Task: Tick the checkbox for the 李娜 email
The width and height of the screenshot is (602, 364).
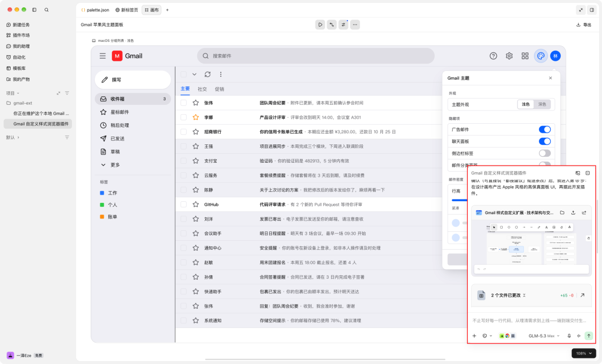Action: (183, 118)
